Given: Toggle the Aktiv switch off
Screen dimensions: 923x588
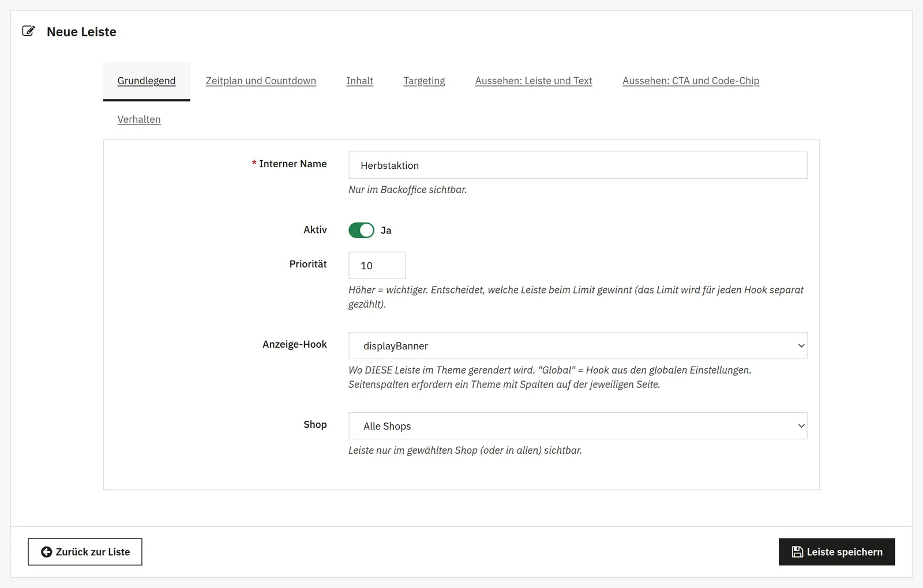Looking at the screenshot, I should (361, 231).
